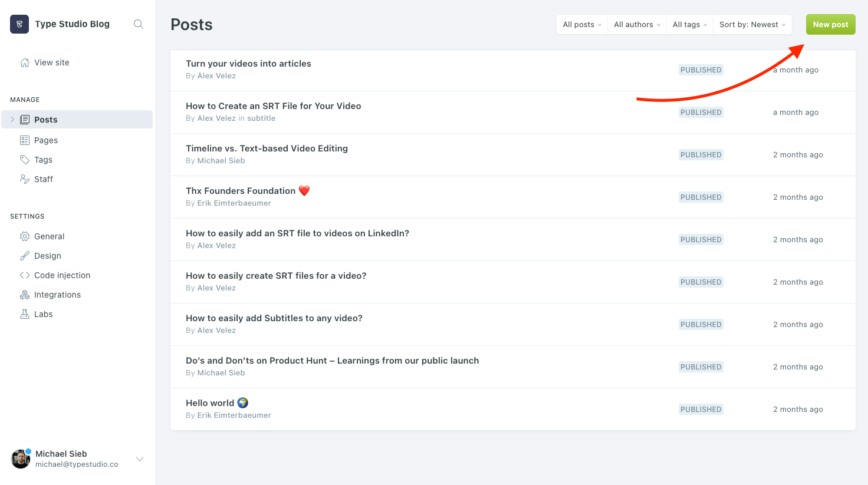The image size is (868, 485).
Task: Click the Design brush icon
Action: (x=25, y=256)
